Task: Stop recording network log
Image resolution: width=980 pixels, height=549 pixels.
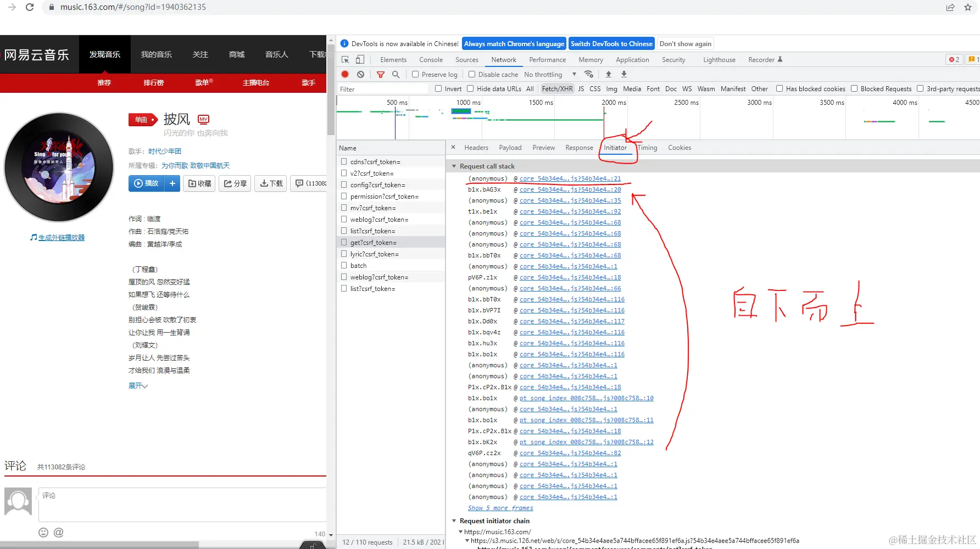Action: click(x=345, y=74)
